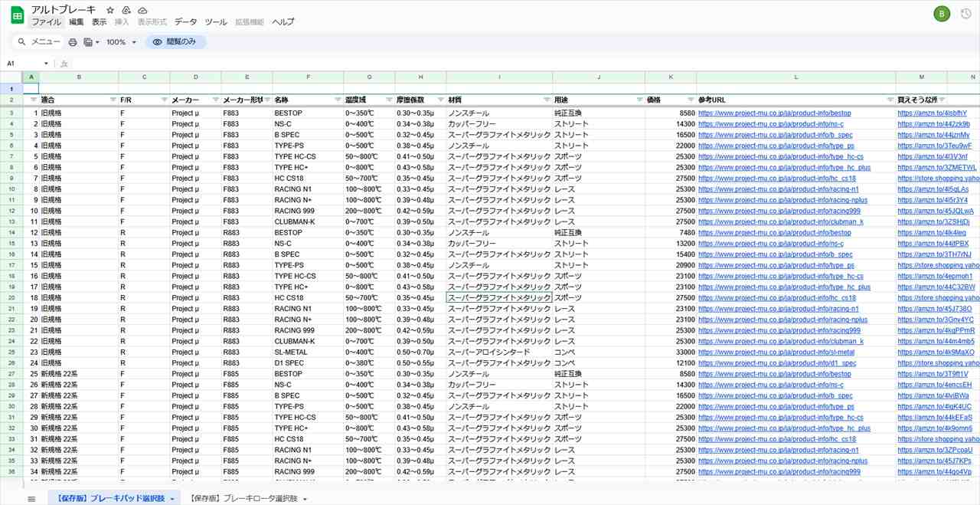This screenshot has width=980, height=505.
Task: Click the cell containing D1 SPEC
Action: 308,363
